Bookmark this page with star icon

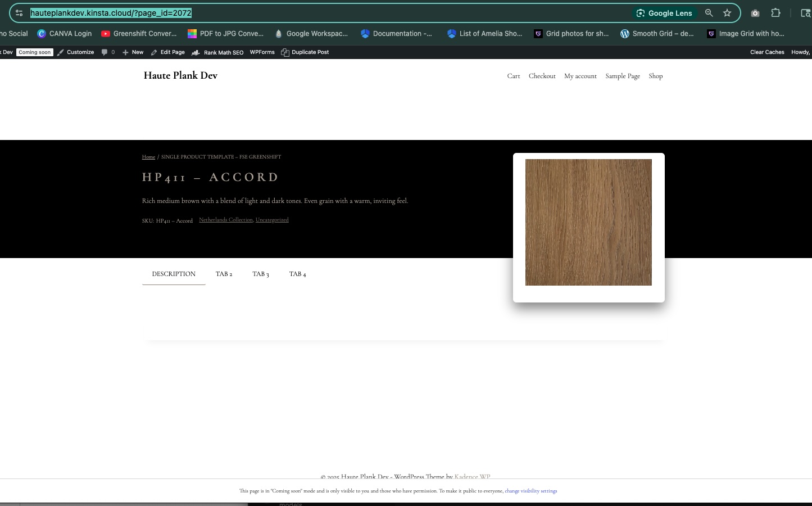(x=727, y=13)
